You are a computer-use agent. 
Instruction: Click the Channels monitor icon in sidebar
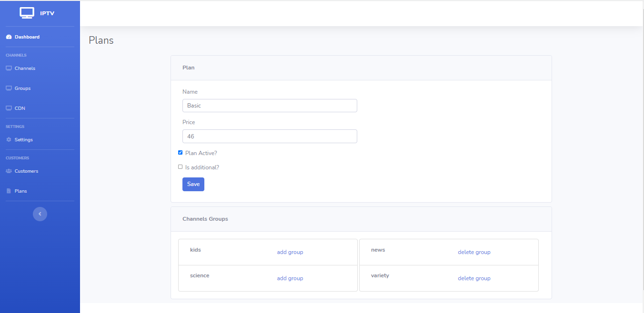click(x=9, y=68)
